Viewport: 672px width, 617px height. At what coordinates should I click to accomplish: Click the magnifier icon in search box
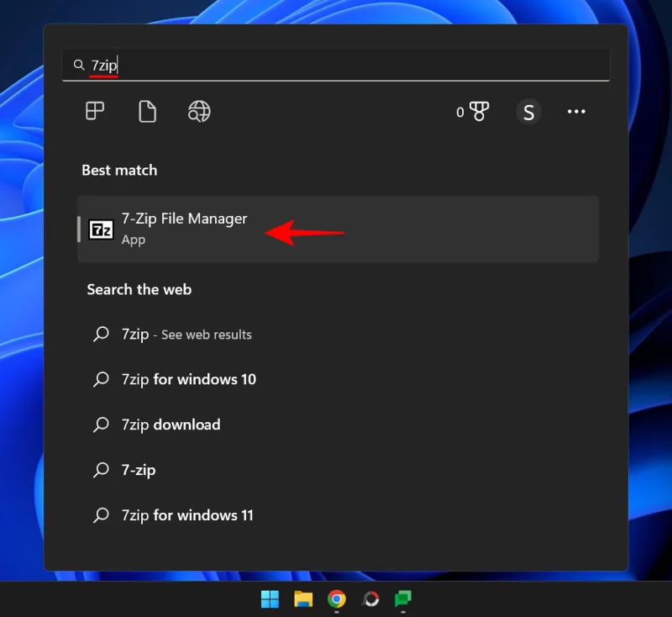click(x=78, y=65)
